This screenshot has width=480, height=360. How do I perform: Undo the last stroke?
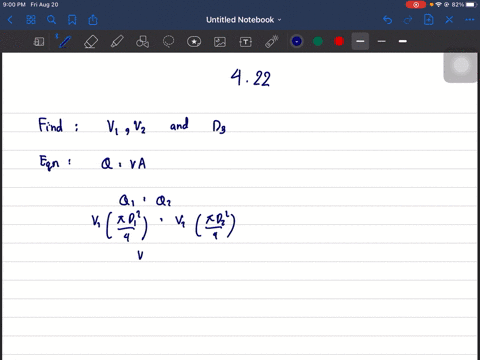click(387, 20)
